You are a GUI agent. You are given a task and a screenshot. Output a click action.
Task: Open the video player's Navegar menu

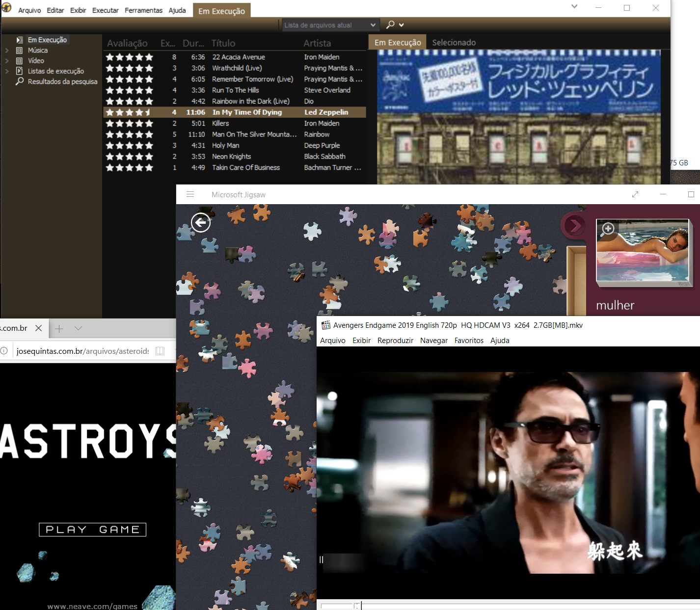point(434,341)
